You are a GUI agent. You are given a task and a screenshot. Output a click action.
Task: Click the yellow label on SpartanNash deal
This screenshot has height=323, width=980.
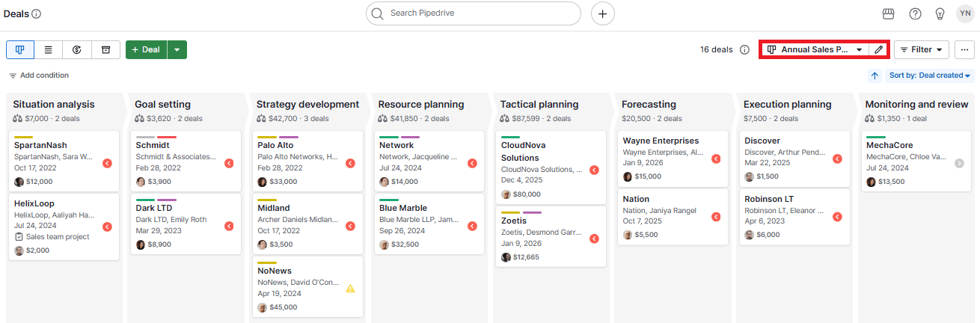click(x=23, y=137)
